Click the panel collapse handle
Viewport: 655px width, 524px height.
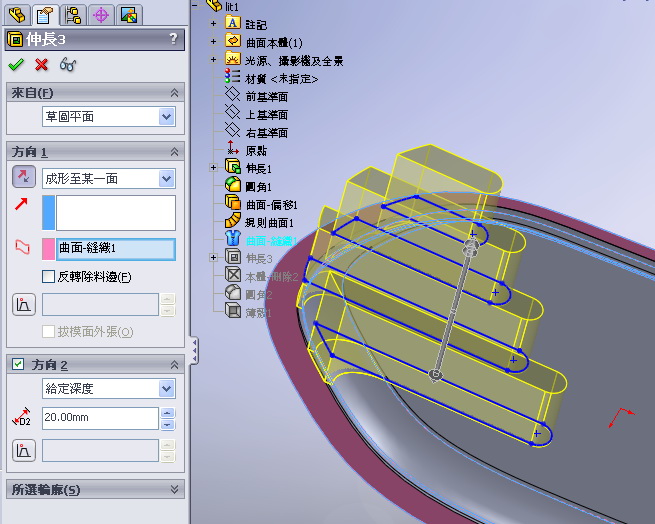point(194,349)
